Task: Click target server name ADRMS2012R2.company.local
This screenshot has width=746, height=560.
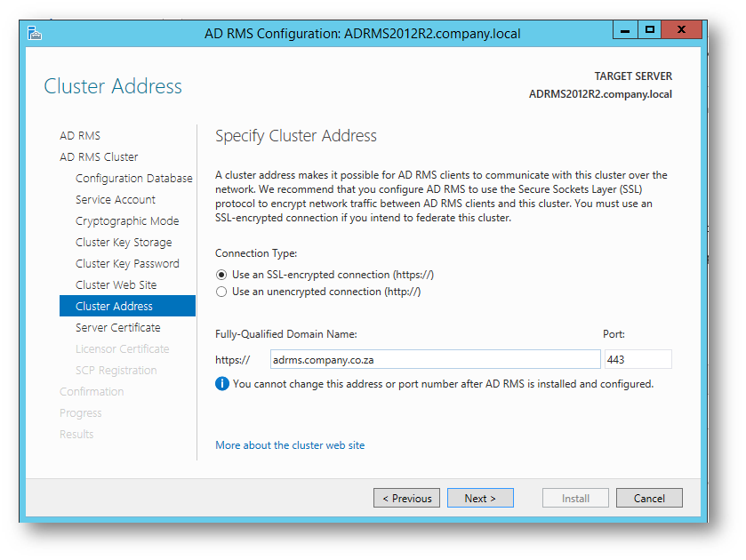Action: point(600,94)
